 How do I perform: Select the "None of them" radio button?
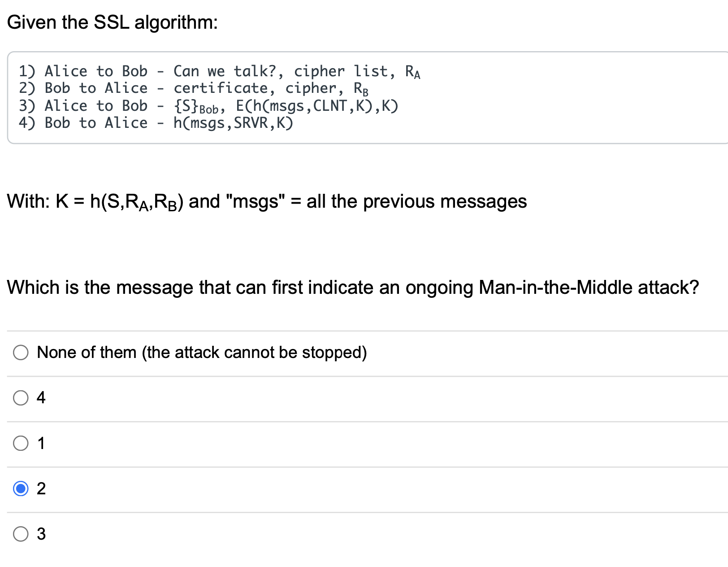[x=20, y=353]
